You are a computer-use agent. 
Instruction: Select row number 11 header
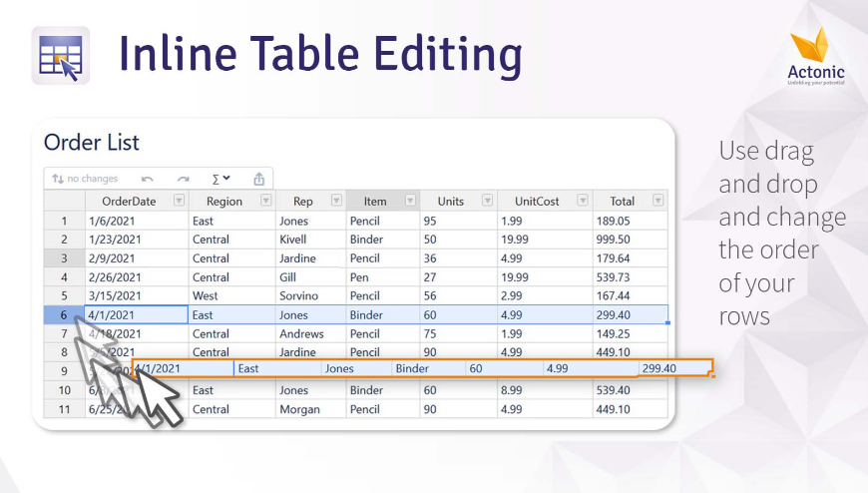(x=64, y=409)
